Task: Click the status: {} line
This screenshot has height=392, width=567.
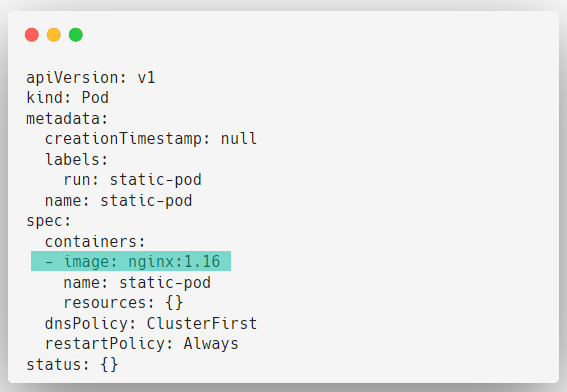Action: coord(72,365)
